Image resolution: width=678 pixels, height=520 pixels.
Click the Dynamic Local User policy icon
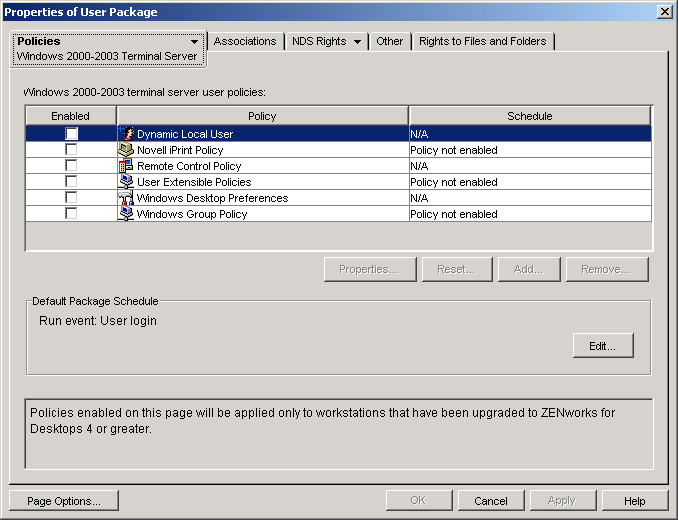[126, 134]
